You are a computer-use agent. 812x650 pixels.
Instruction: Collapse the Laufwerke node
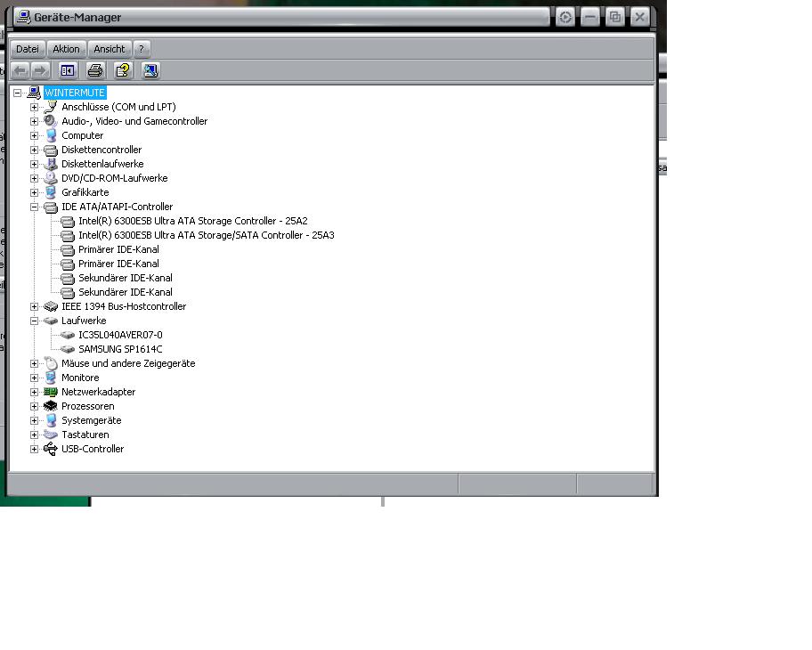[34, 321]
